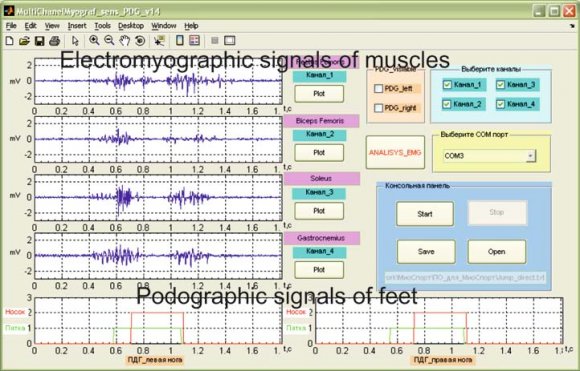Click the Plot button under Канал_3
Screen dimensions: 580x371
(x=319, y=211)
